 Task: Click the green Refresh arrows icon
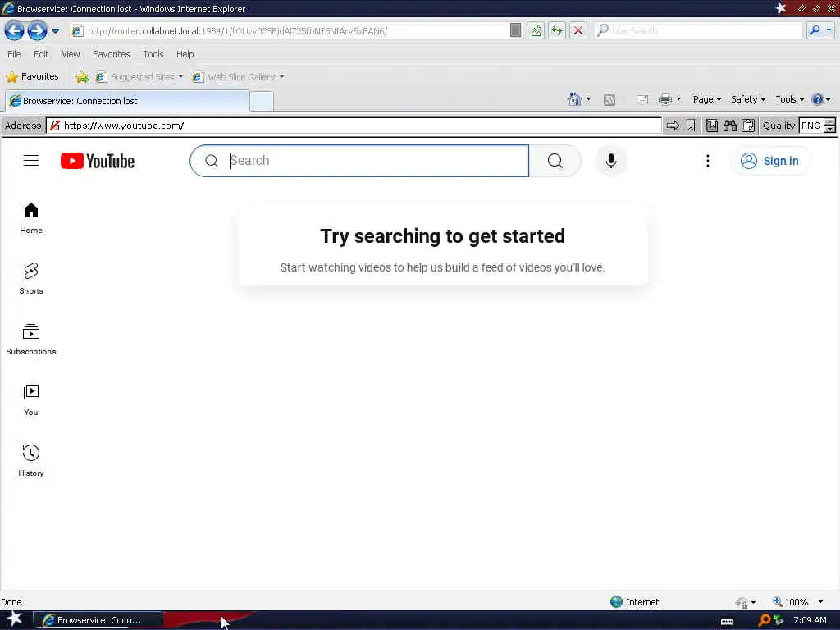point(557,30)
